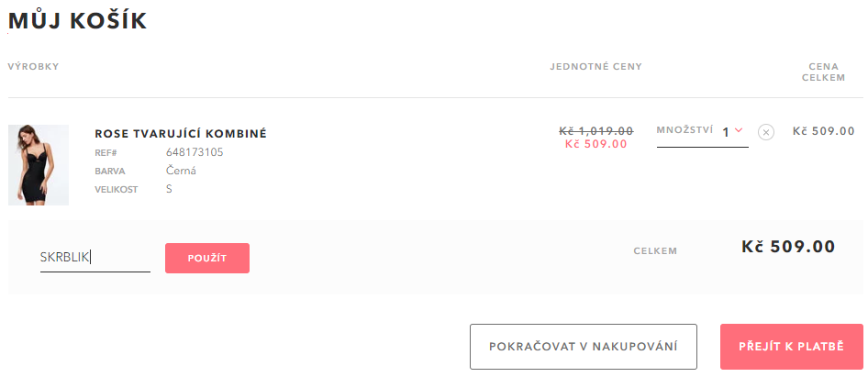Proceed to payment with Přejít k platbě

coord(792,347)
